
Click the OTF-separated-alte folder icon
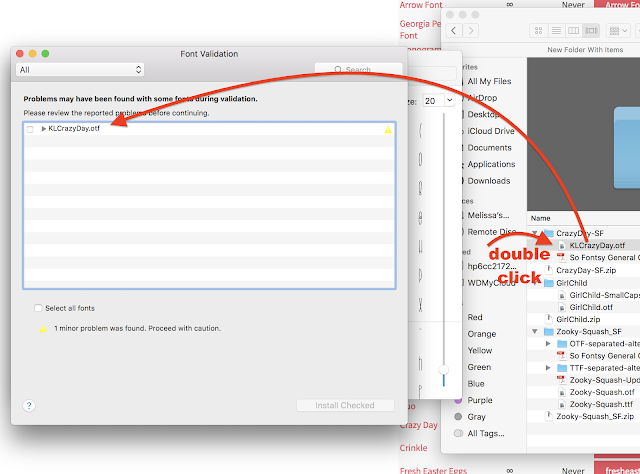click(562, 344)
